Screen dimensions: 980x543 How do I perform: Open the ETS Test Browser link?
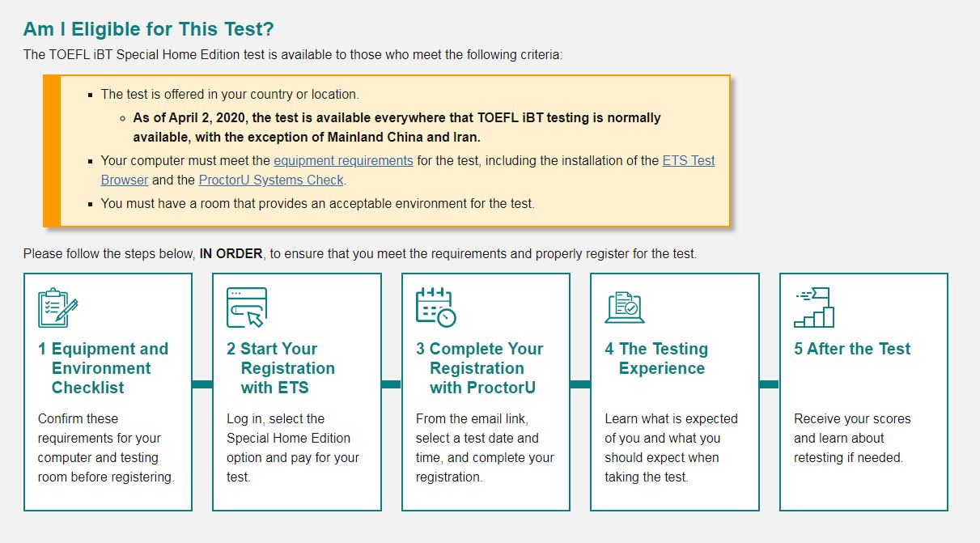point(408,170)
